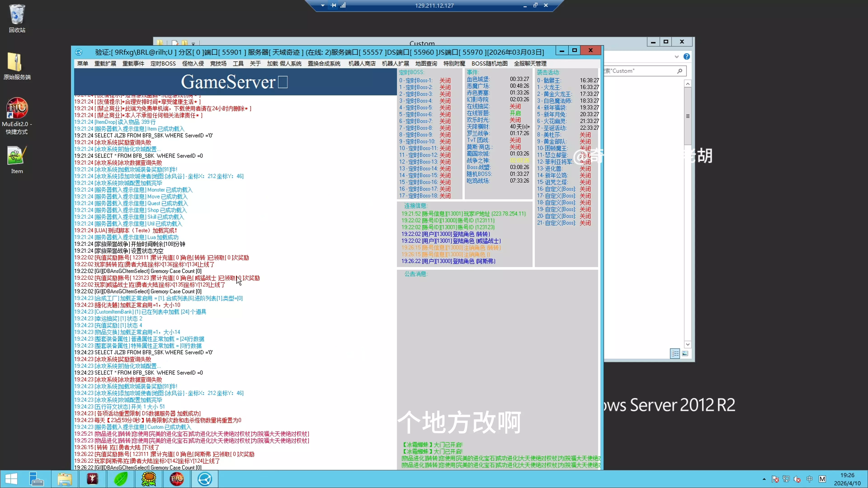This screenshot has width=868, height=488.
Task: Open the 定时BOSS menu
Action: pyautogui.click(x=163, y=64)
